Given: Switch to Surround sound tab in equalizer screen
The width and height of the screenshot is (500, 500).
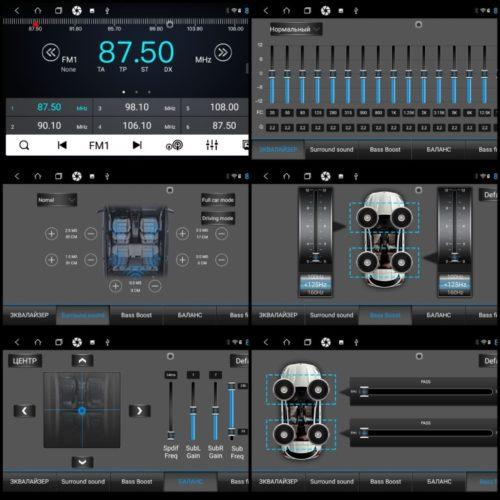Looking at the screenshot, I should point(332,150).
